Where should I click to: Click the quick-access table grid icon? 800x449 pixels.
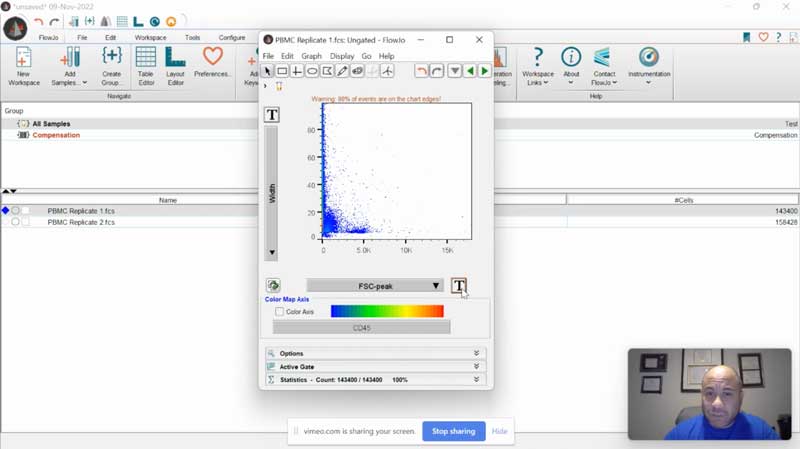(122, 21)
